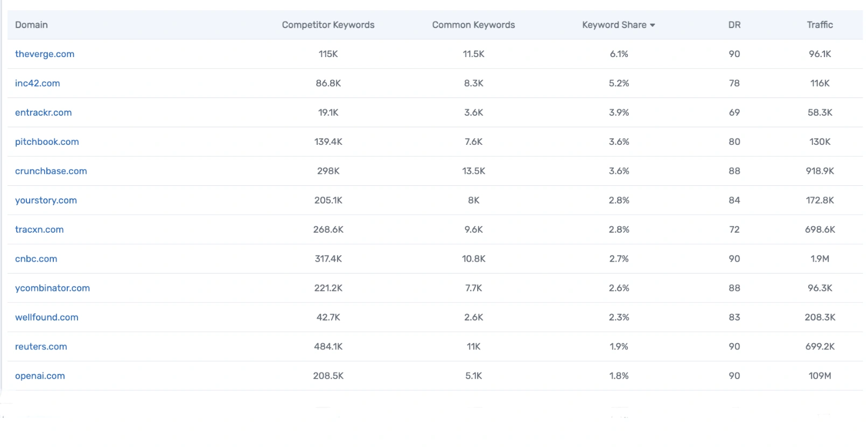Screen dimensions: 868x447
Task: Select 268.6K competitor keywords cell
Action: [328, 229]
